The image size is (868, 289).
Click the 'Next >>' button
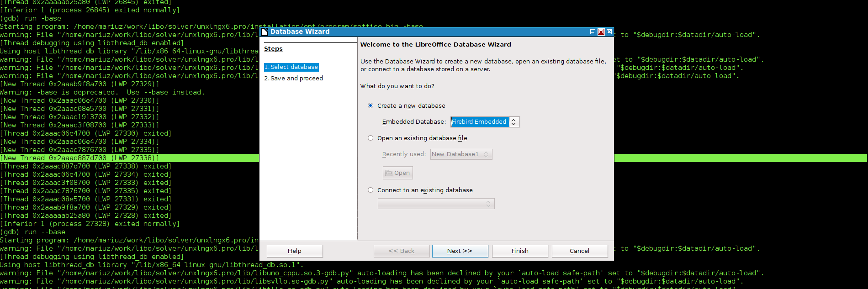click(460, 251)
